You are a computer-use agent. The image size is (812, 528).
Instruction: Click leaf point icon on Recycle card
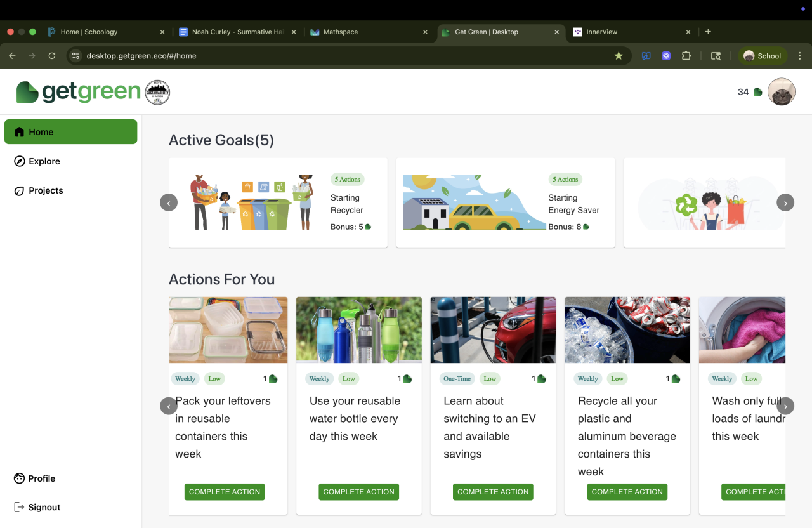coord(676,379)
